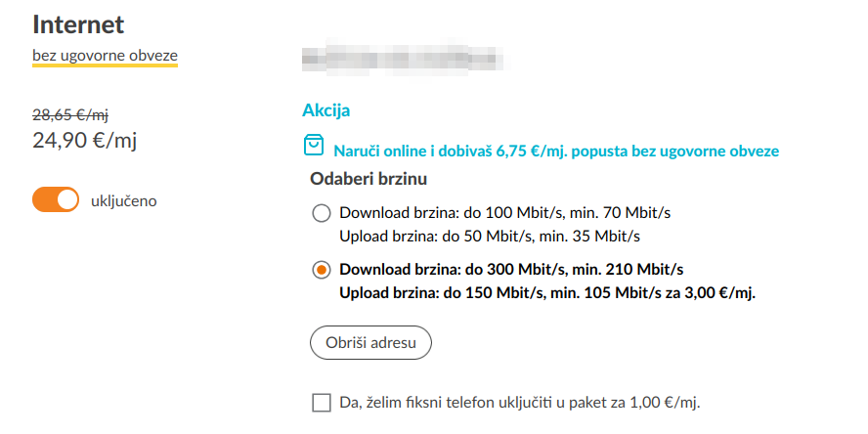Click the "Upload brzina: do 150 Mbit/s" line
This screenshot has height=434, width=868.
(x=547, y=292)
